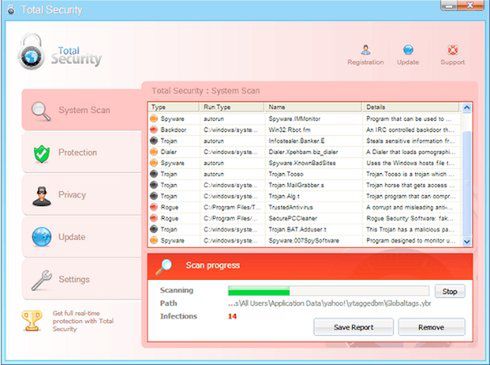Click the blue globe icon beside Update tab
Viewport: 490px width, 365px height.
pyautogui.click(x=42, y=237)
